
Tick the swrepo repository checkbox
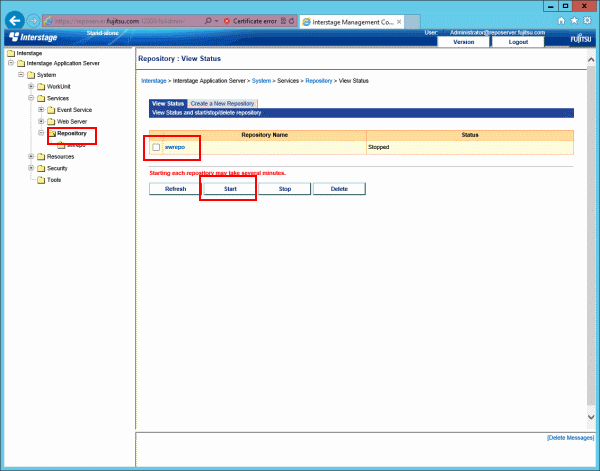point(156,147)
